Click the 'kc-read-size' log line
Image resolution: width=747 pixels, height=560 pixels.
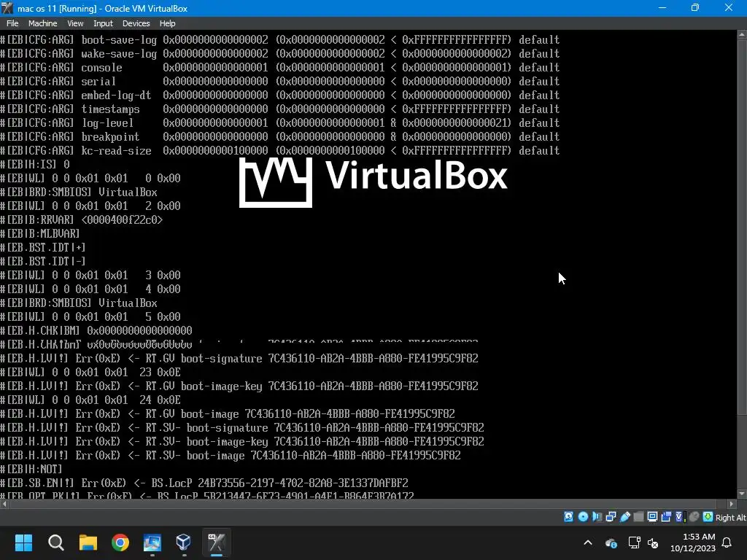coord(279,150)
